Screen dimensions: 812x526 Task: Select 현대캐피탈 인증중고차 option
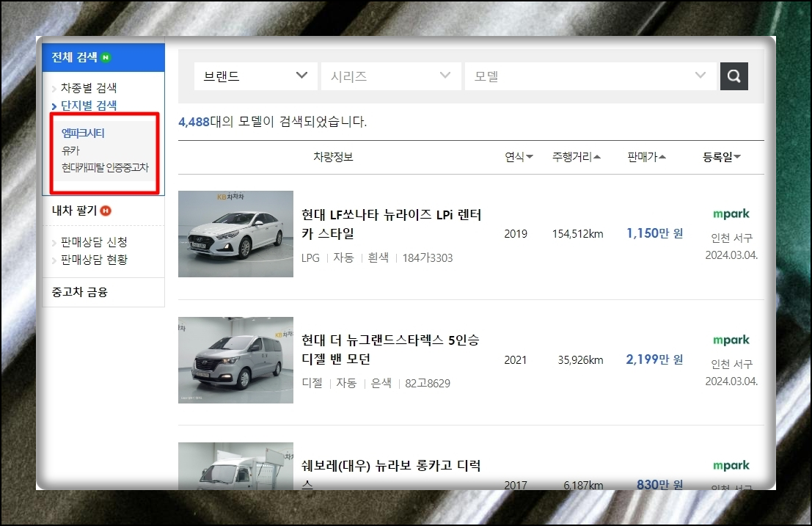pos(105,168)
